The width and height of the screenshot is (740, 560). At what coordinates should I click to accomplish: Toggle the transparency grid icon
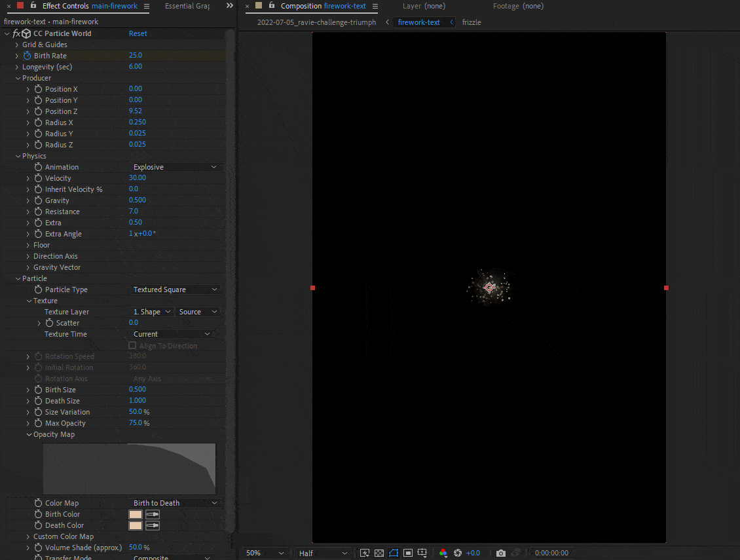point(379,553)
